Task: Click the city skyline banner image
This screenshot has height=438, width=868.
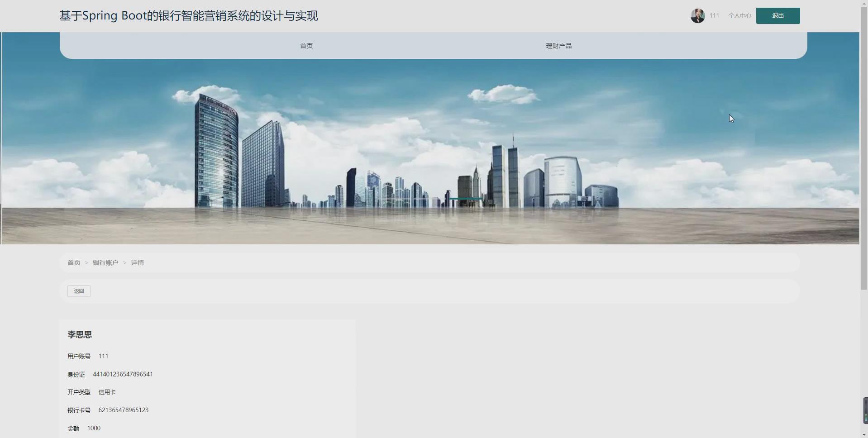Action: click(x=430, y=149)
